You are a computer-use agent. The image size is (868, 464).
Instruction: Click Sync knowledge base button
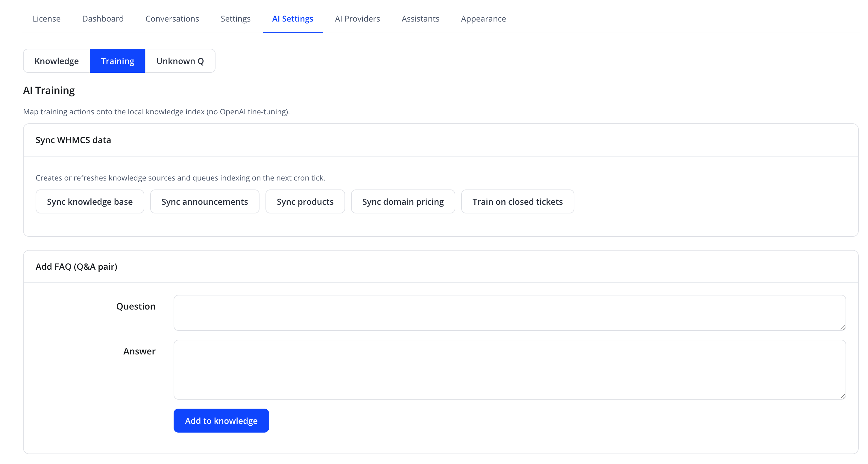(x=89, y=201)
